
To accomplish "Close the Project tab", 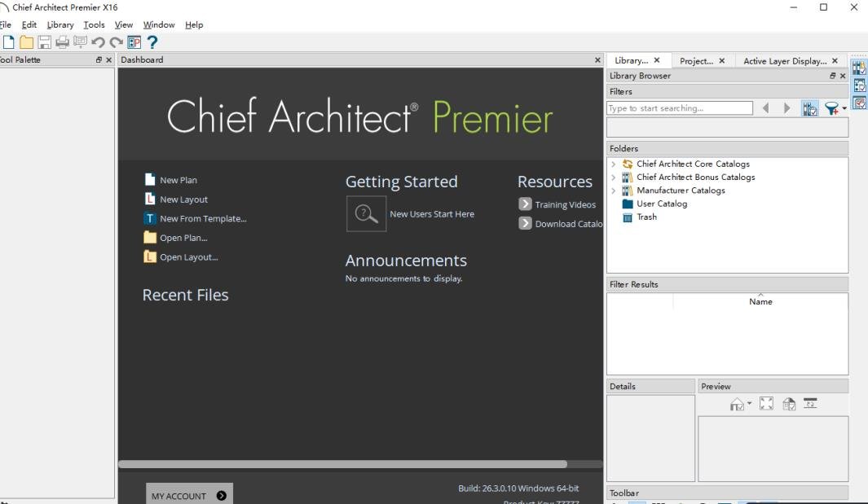I will click(722, 61).
